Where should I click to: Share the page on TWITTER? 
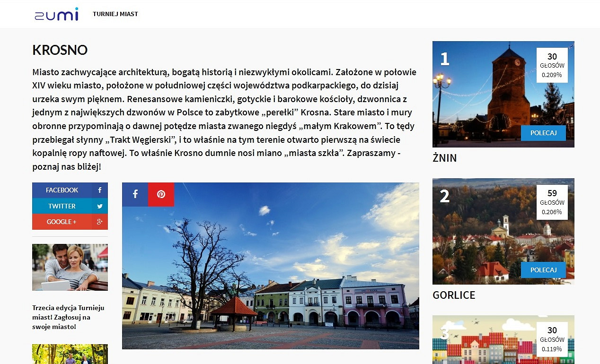tap(62, 206)
